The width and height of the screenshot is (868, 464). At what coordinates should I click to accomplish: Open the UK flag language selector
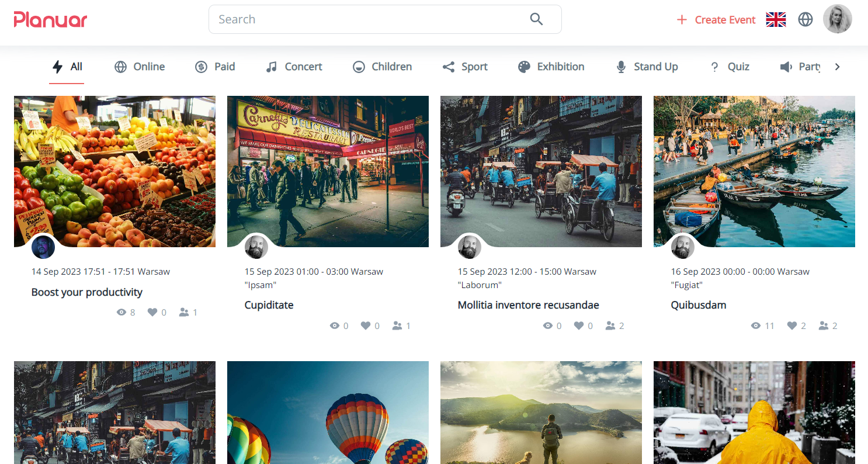[x=776, y=20]
